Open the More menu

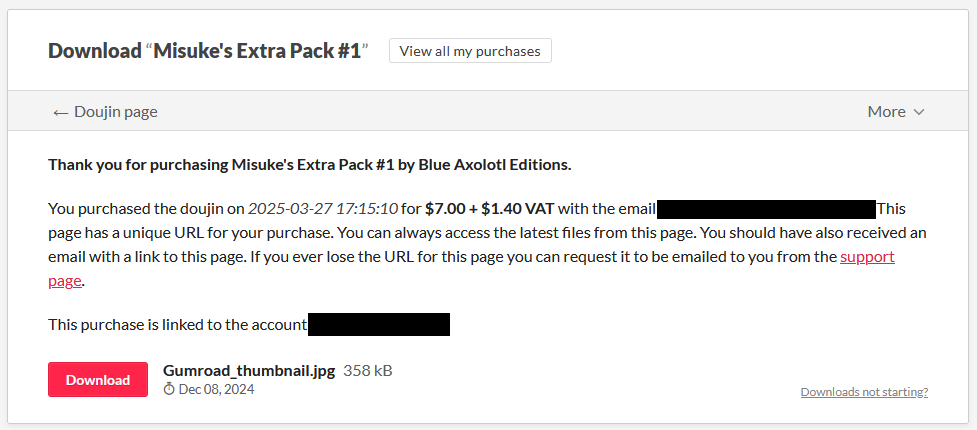tap(896, 112)
